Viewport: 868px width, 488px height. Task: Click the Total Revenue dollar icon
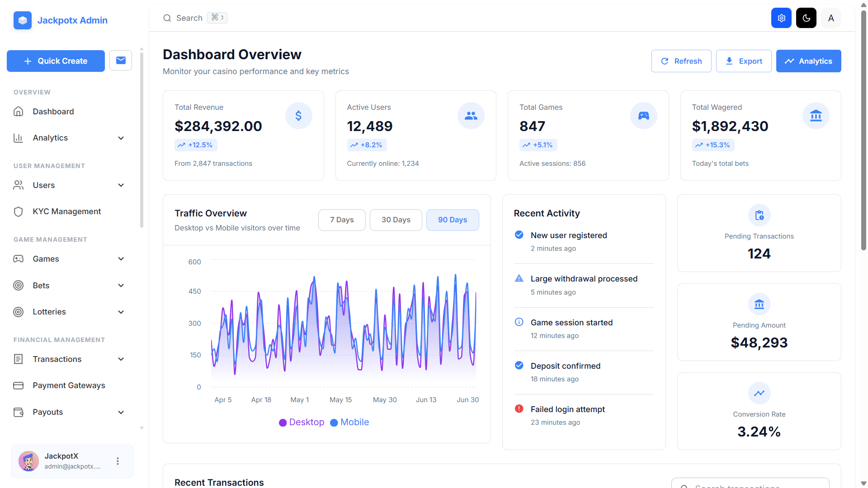(298, 116)
